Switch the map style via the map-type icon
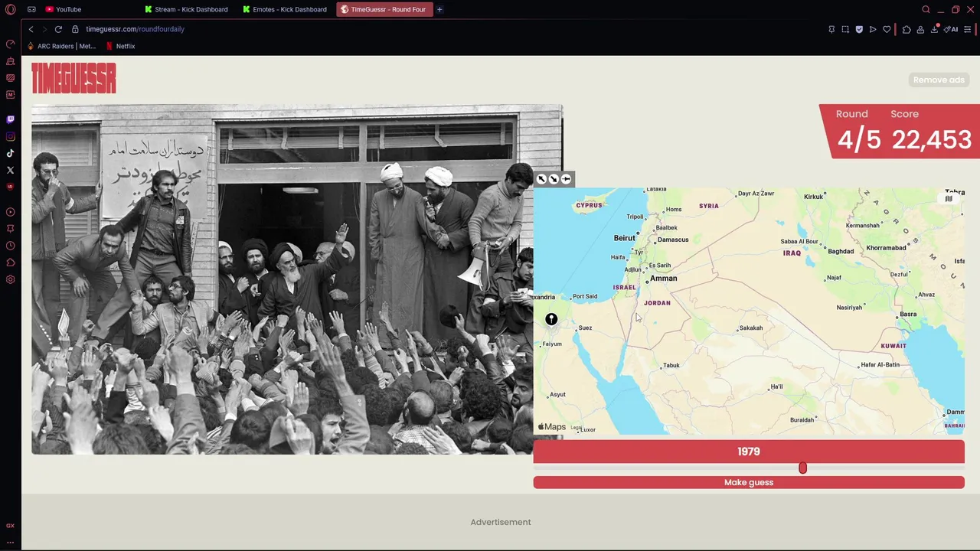 pyautogui.click(x=949, y=199)
